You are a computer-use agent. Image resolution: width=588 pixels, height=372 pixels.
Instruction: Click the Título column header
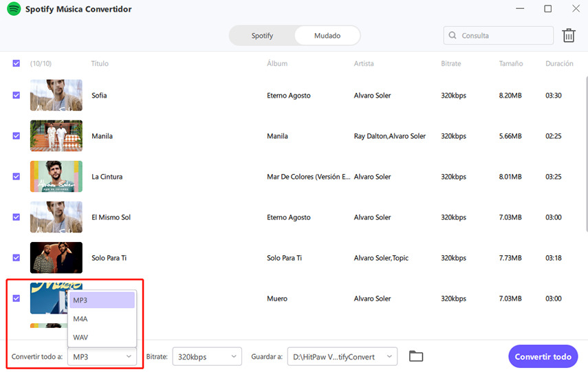[x=100, y=63]
